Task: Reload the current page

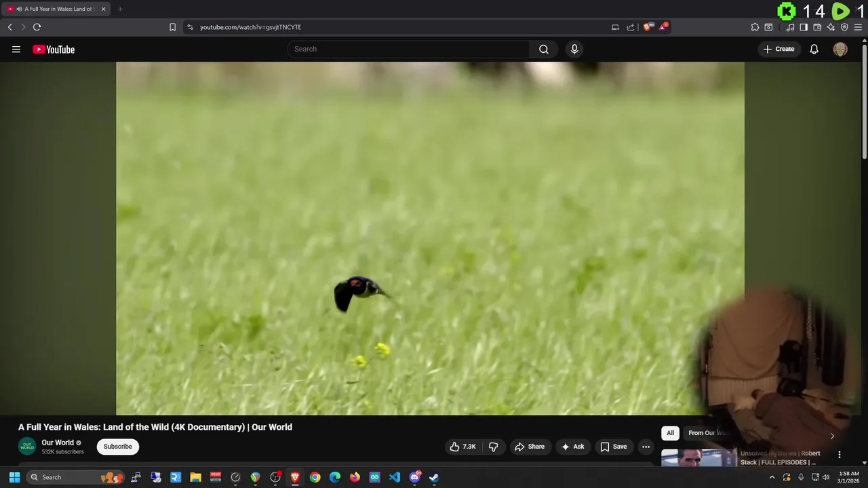Action: pos(37,27)
